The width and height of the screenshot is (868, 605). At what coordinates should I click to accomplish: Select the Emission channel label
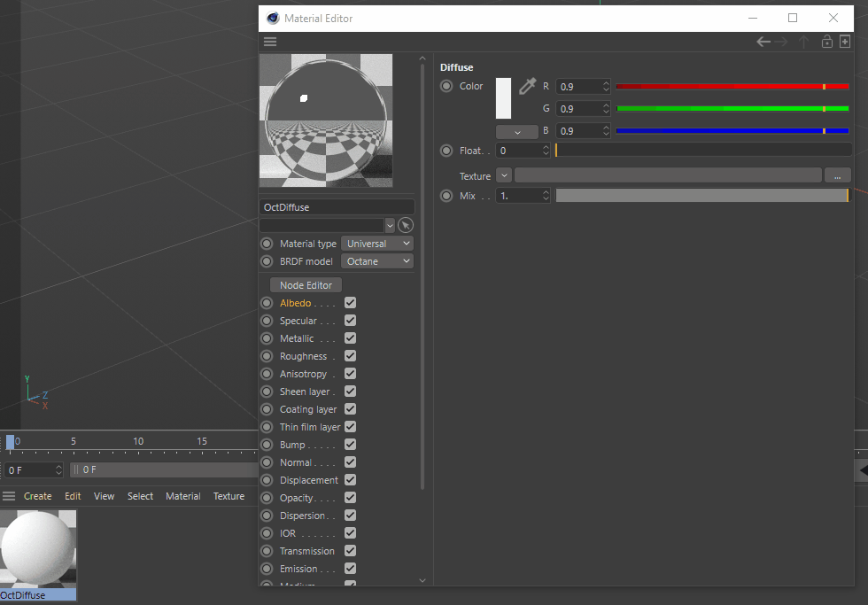coord(298,569)
